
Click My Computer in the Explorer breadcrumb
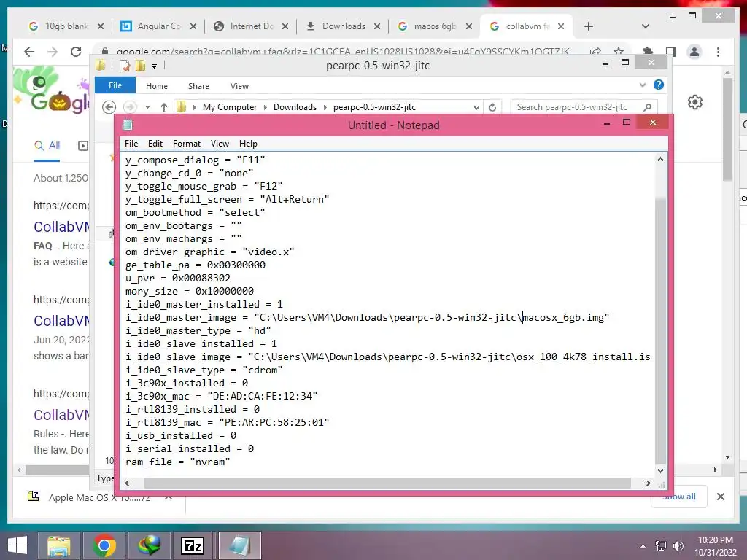(230, 107)
